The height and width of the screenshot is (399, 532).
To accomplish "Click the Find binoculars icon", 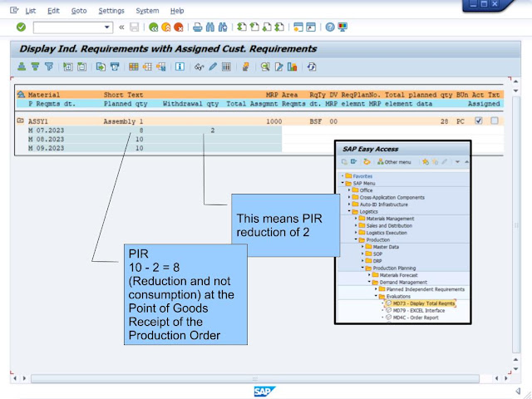I will 210,27.
